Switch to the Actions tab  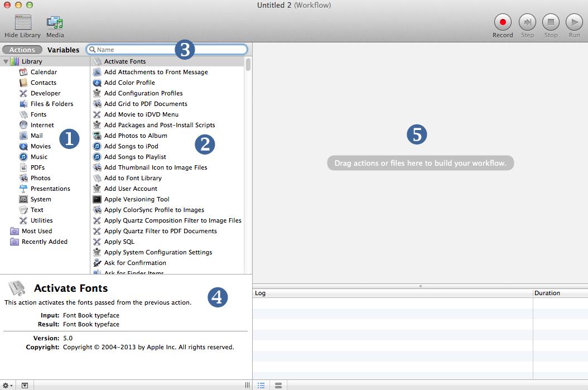click(x=22, y=50)
